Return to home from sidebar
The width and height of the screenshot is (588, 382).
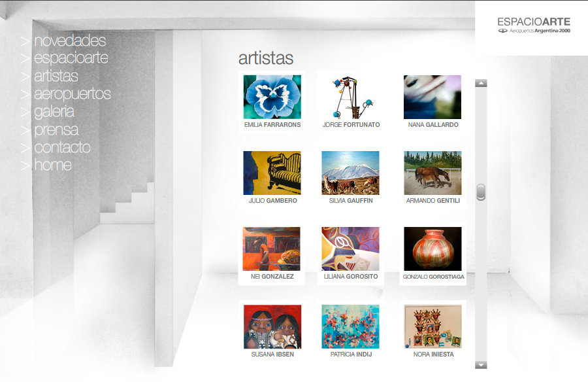coord(53,165)
